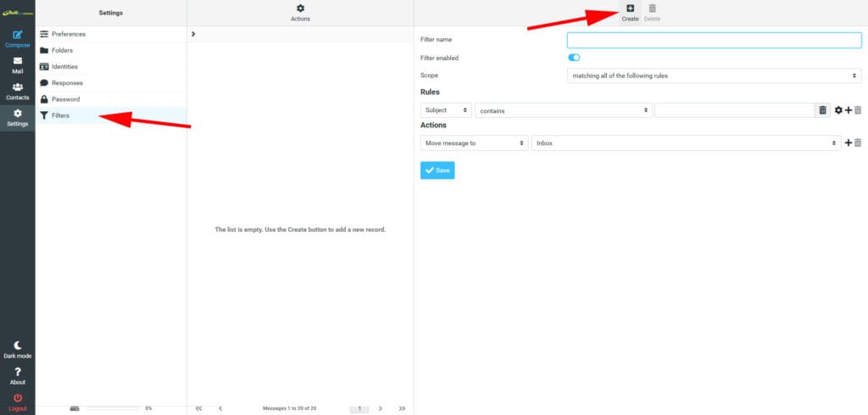Viewport: 868px width, 415px height.
Task: Toggle the Filter enabled switch
Action: tap(574, 58)
